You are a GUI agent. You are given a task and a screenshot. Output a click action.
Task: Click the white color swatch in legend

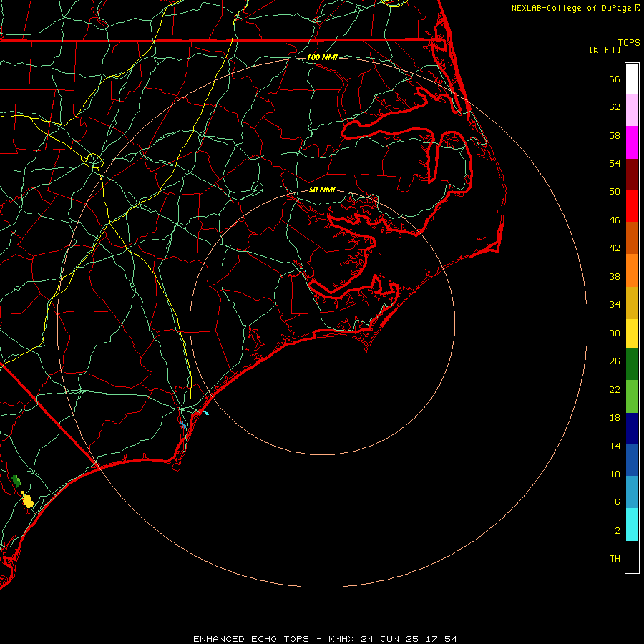pos(632,79)
